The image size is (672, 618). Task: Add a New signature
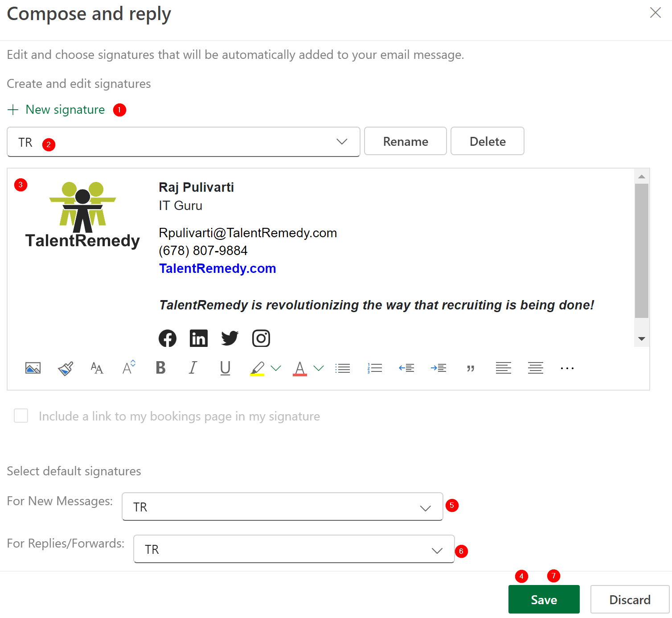pos(56,110)
